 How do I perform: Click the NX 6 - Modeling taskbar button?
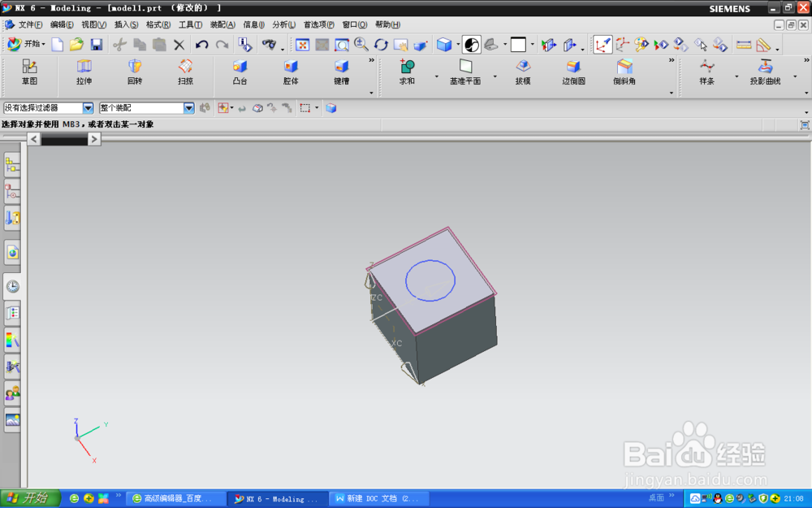(278, 499)
